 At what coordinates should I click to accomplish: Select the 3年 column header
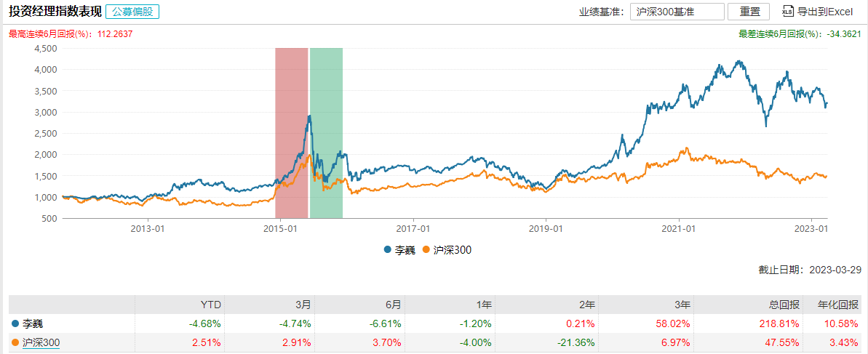click(x=682, y=305)
